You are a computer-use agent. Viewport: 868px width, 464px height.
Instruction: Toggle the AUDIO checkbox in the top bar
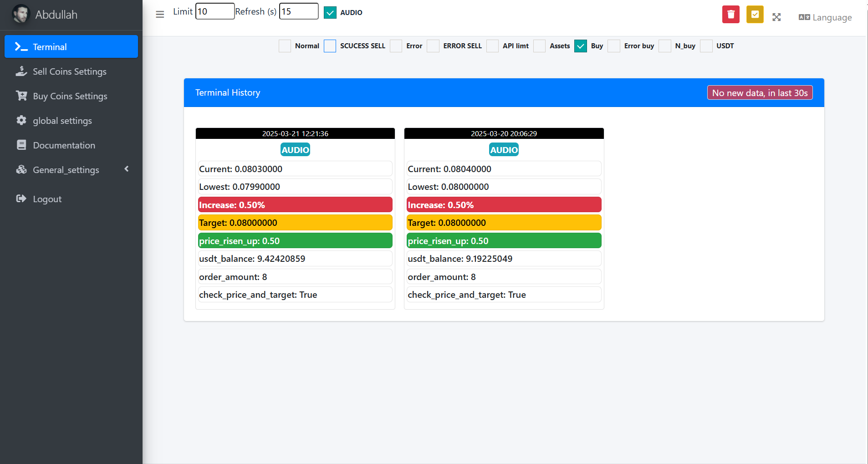(330, 12)
